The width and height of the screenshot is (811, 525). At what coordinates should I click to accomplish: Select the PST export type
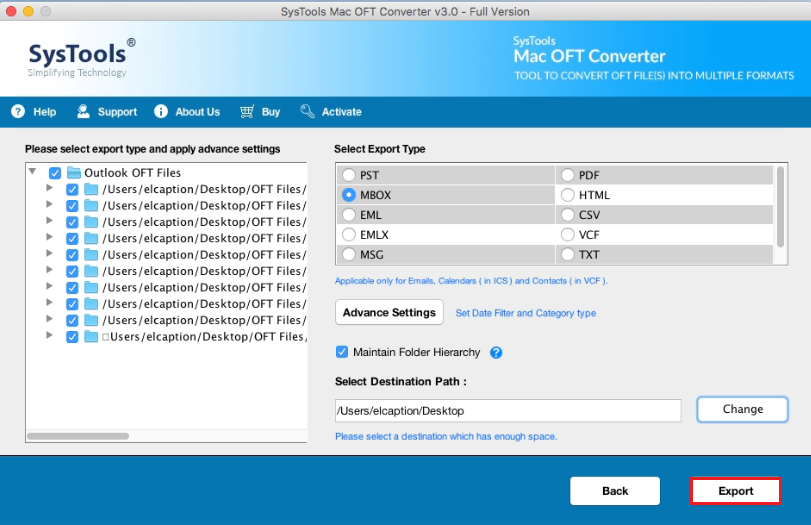coord(349,175)
